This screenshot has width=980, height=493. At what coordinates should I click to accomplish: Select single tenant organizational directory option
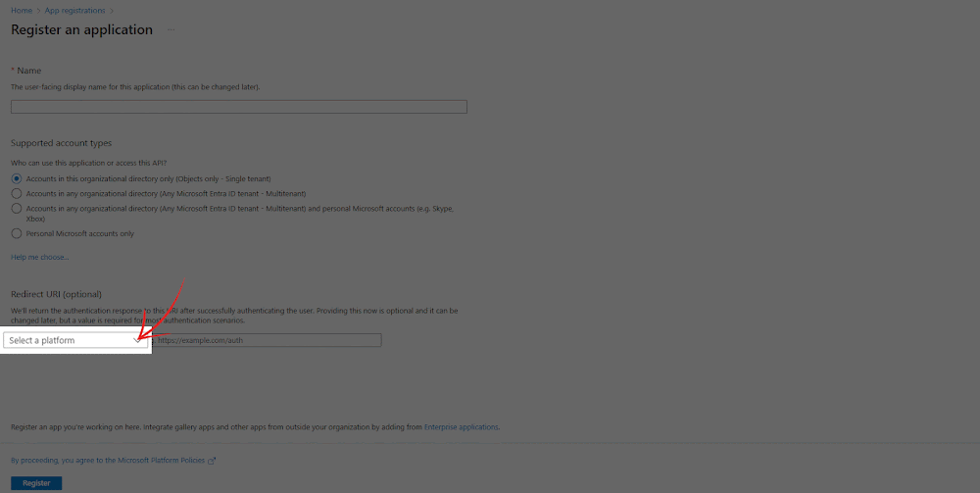click(16, 178)
